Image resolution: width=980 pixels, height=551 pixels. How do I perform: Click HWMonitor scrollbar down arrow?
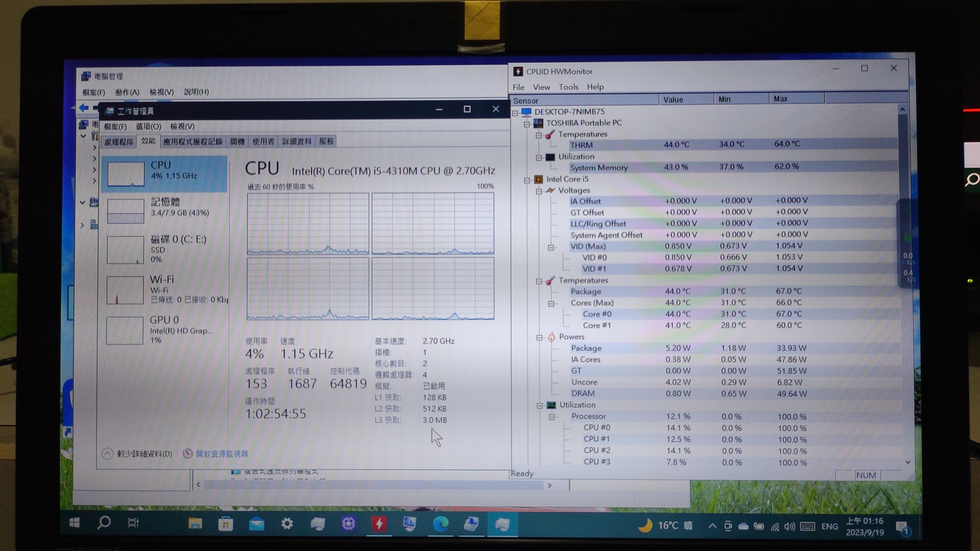[908, 462]
